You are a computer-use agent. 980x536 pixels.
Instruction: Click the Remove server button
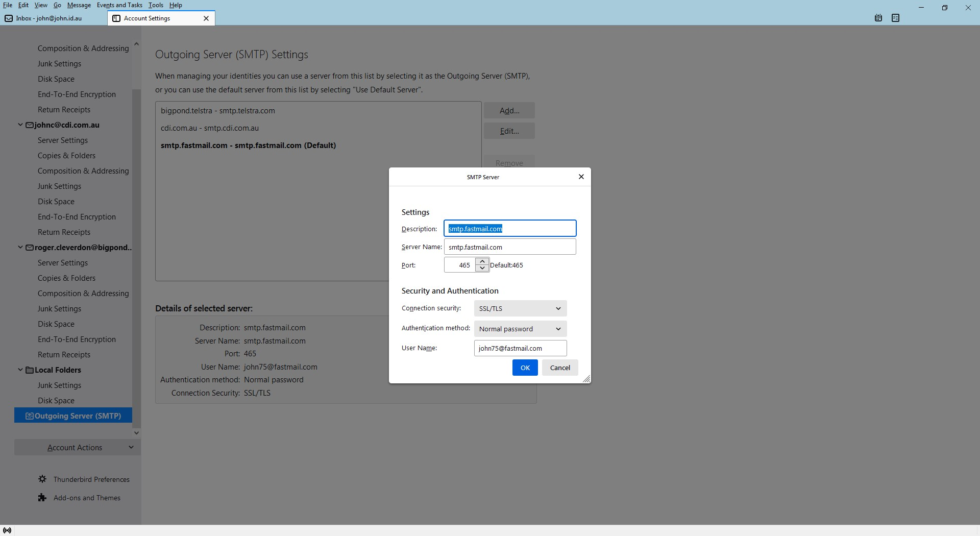click(509, 163)
